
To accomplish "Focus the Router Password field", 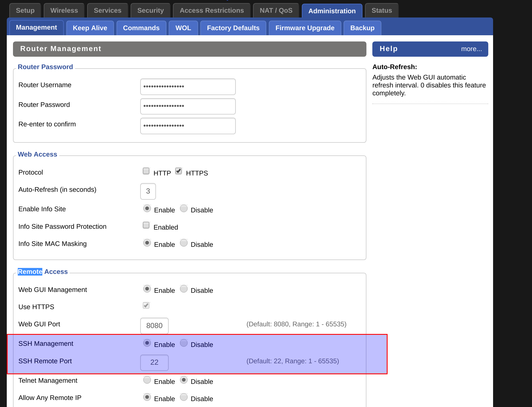I will click(188, 106).
